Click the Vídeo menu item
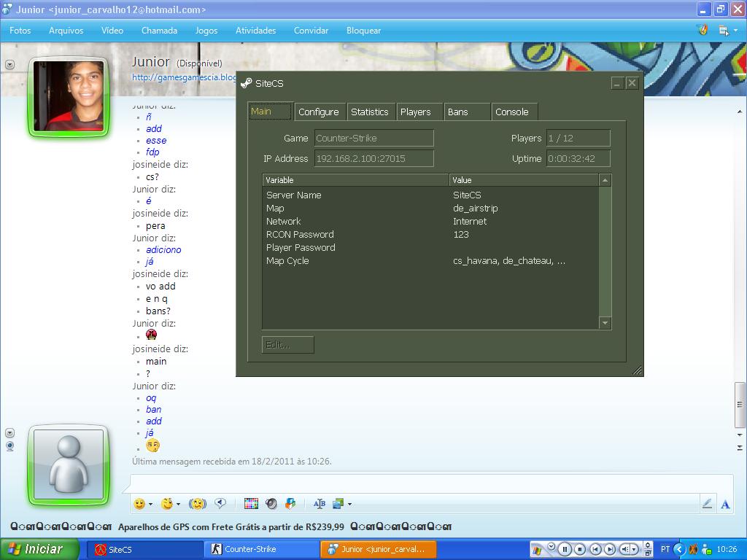The image size is (747, 560). pyautogui.click(x=112, y=31)
